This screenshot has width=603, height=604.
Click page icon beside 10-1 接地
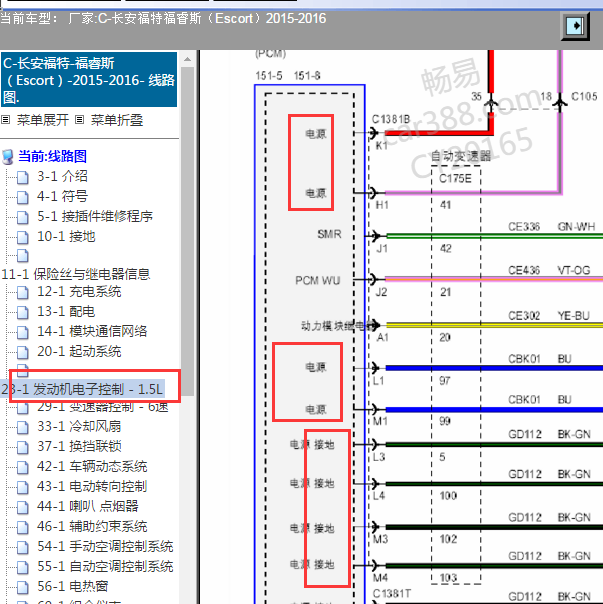point(23,238)
